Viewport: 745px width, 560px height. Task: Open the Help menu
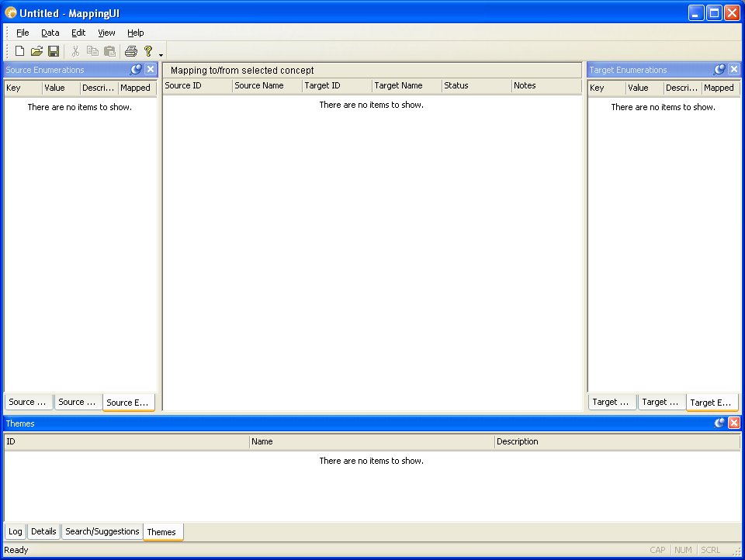pos(135,33)
